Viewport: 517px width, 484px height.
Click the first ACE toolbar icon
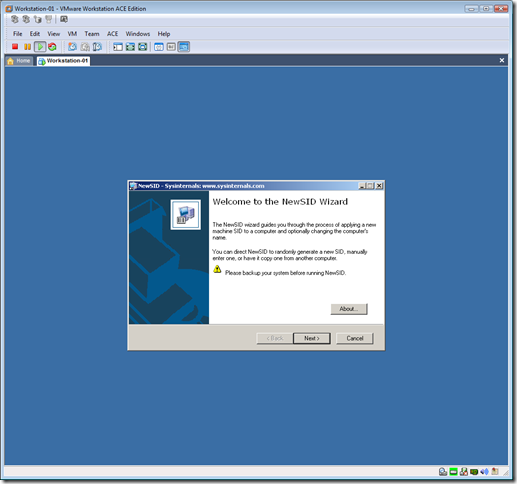(14, 19)
